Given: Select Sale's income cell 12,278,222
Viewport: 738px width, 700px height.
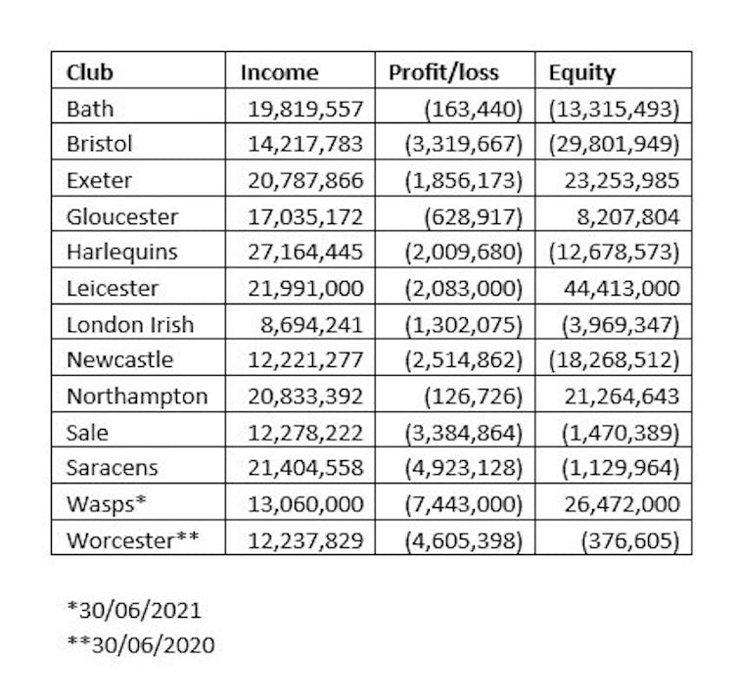Looking at the screenshot, I should [x=306, y=432].
